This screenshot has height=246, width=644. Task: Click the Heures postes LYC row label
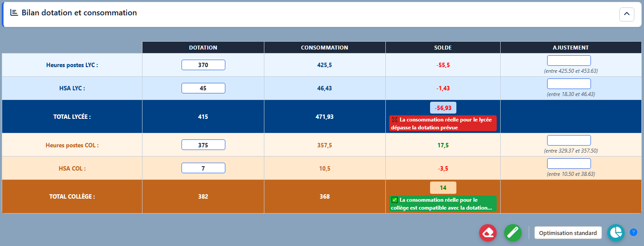[72, 65]
